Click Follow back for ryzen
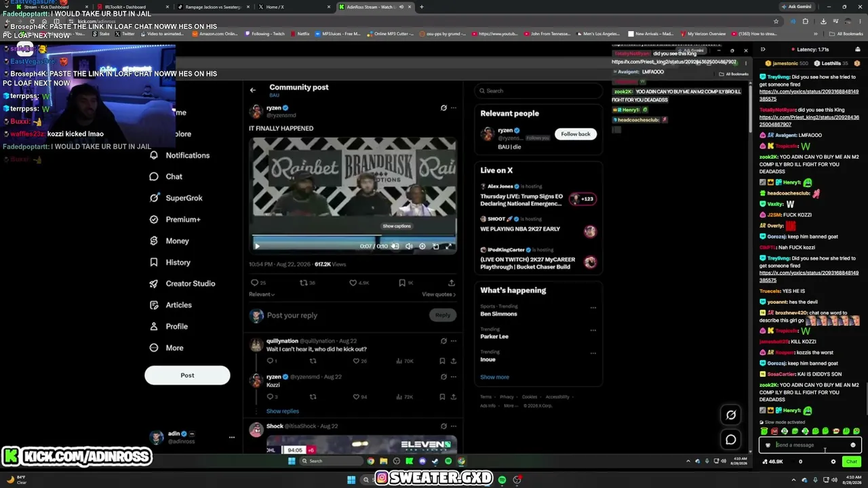 (576, 134)
